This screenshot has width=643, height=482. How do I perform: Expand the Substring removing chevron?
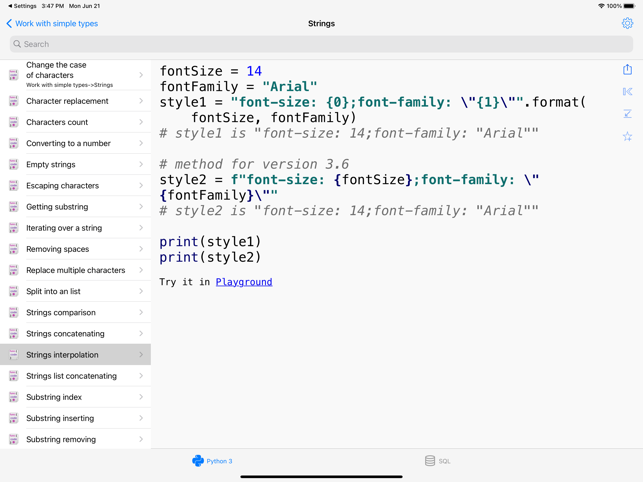point(141,439)
